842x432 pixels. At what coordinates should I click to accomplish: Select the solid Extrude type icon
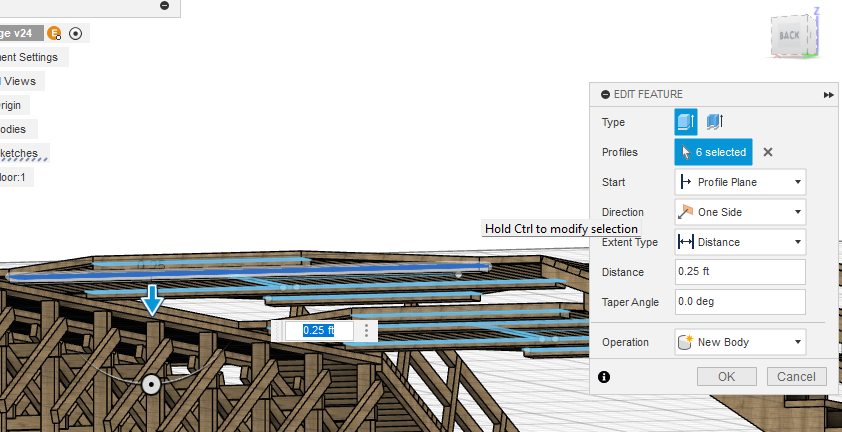[686, 122]
